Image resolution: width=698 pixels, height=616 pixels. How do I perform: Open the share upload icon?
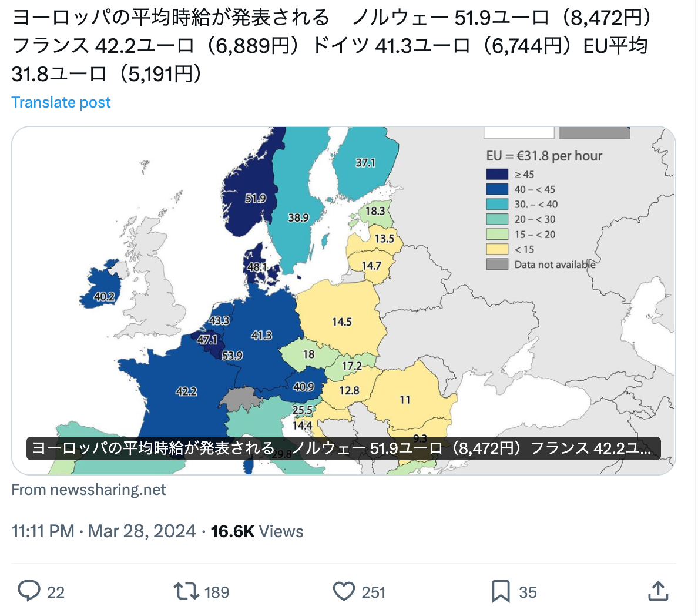click(658, 591)
